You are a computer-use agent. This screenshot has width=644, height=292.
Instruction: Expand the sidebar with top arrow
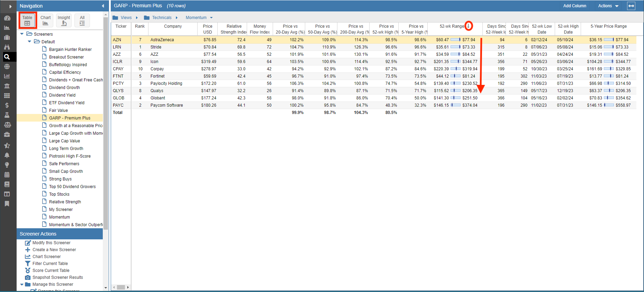tap(10, 6)
